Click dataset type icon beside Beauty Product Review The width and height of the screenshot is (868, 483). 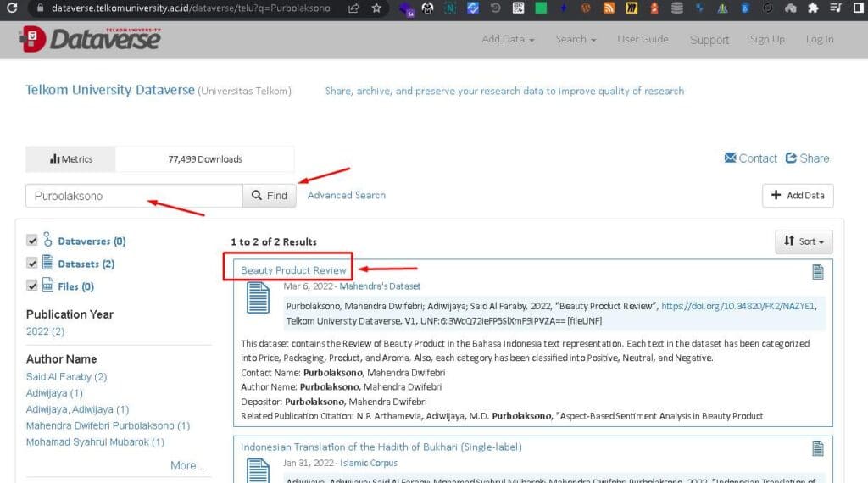coord(818,272)
